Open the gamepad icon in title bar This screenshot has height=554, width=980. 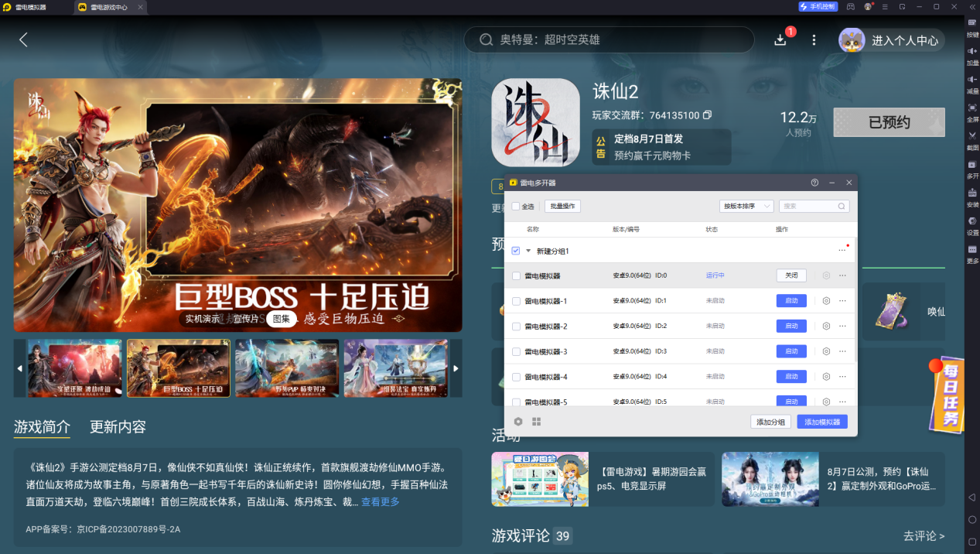tap(851, 6)
